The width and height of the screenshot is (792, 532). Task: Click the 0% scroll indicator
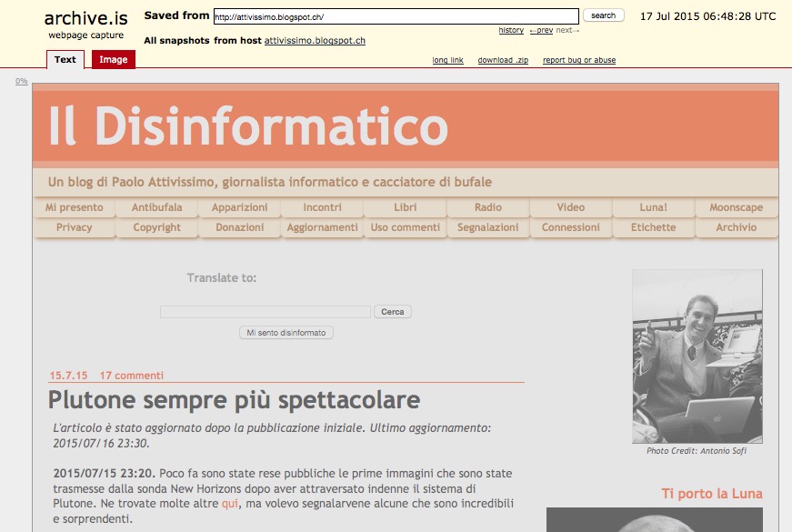(21, 81)
